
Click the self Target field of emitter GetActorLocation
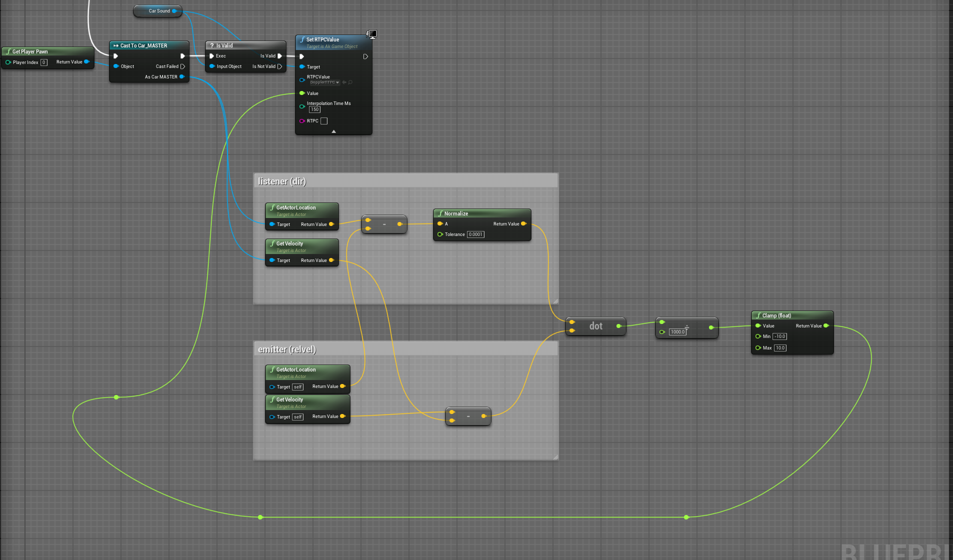(x=298, y=387)
